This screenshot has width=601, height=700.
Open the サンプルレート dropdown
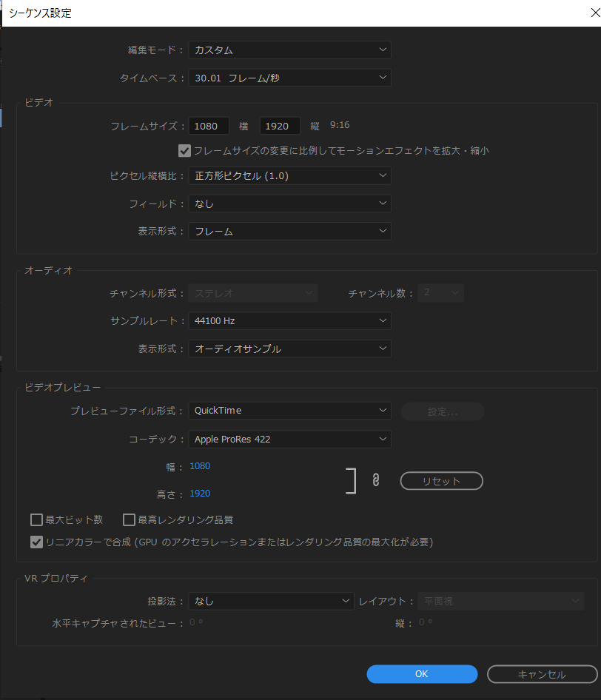[289, 320]
